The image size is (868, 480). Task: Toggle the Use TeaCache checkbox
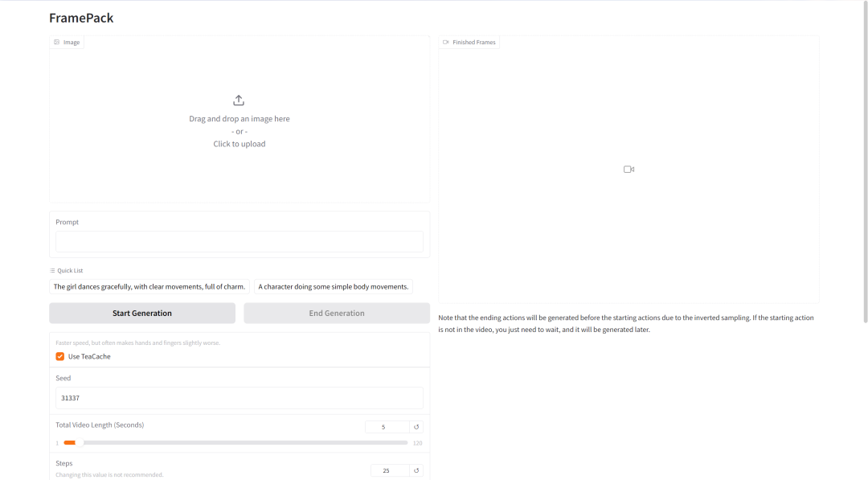tap(59, 356)
